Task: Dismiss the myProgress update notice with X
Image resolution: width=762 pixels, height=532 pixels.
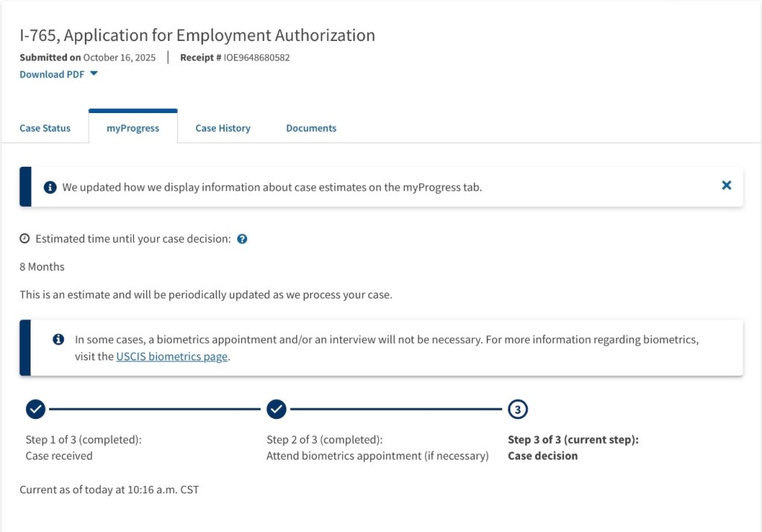Action: [726, 185]
